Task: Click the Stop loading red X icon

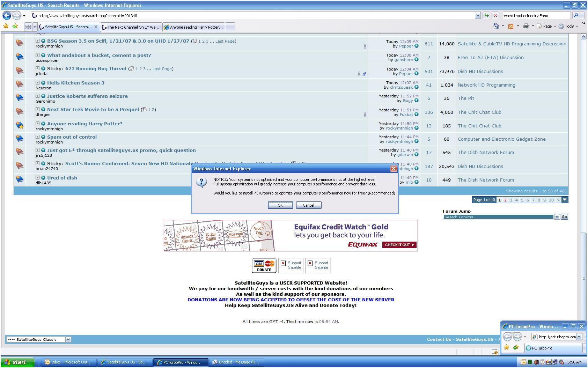Action: point(495,15)
